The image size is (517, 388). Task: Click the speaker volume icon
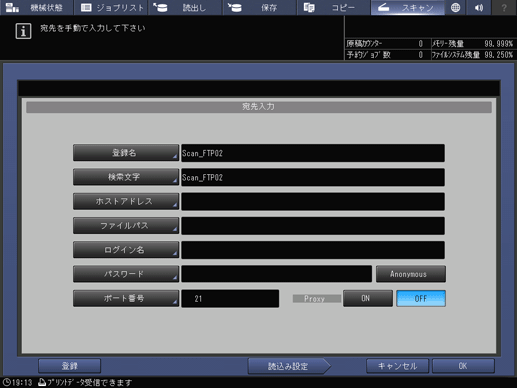[x=479, y=7]
